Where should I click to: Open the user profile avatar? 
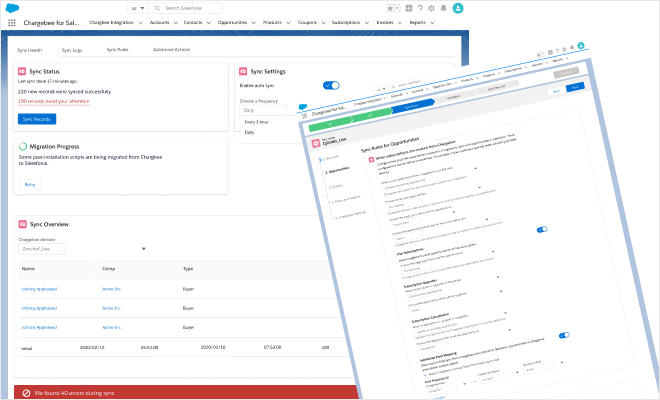458,8
